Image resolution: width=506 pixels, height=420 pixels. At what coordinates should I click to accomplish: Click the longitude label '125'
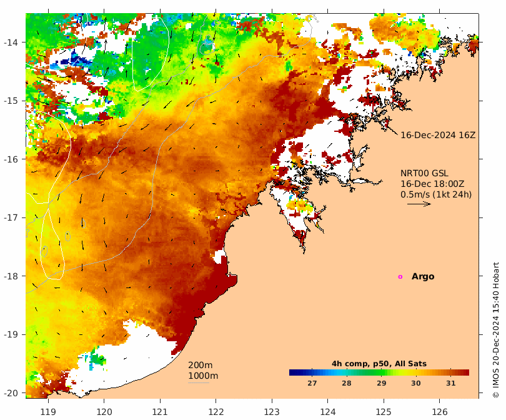click(x=384, y=412)
